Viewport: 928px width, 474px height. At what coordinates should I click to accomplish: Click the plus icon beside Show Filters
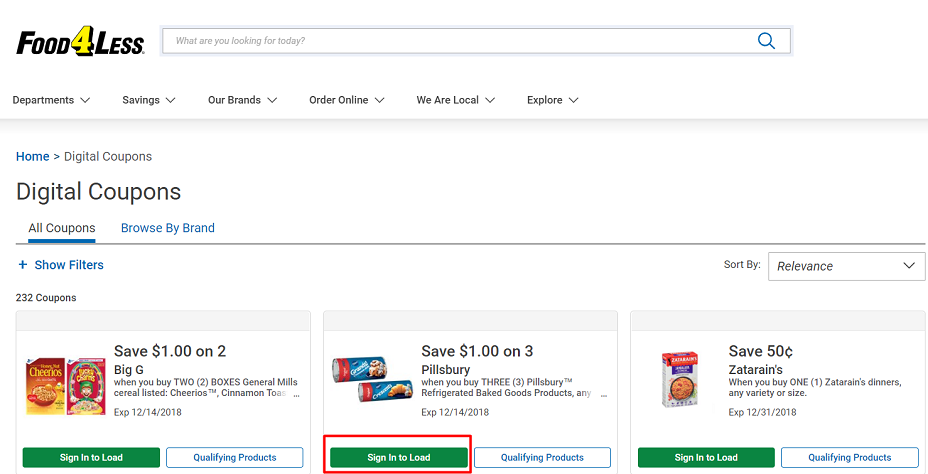pos(22,265)
